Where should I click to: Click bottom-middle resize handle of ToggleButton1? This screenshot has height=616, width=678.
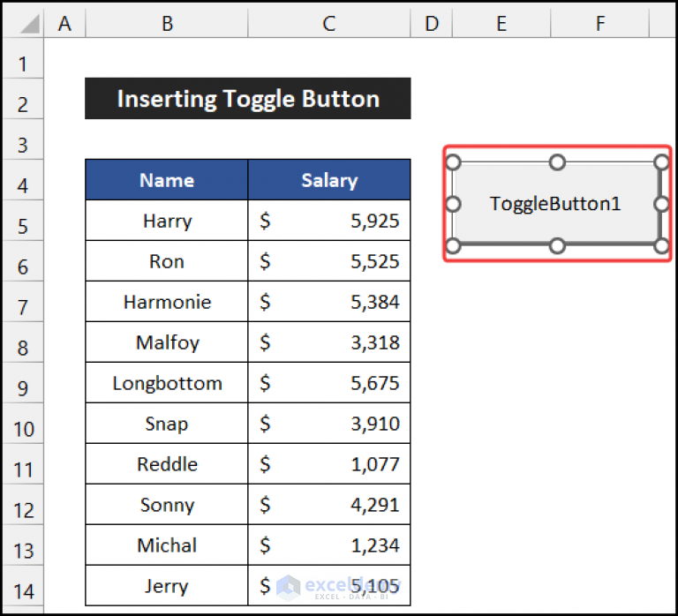click(x=557, y=246)
